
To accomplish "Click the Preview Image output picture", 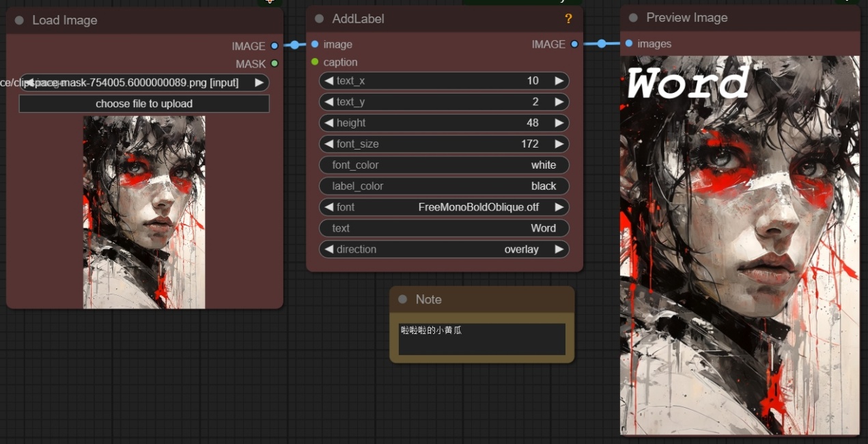I will [x=740, y=246].
